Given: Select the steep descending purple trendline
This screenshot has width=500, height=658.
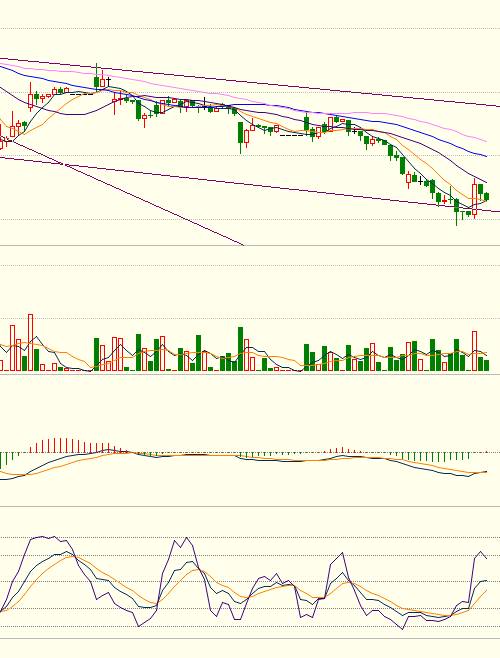Looking at the screenshot, I should tap(126, 193).
